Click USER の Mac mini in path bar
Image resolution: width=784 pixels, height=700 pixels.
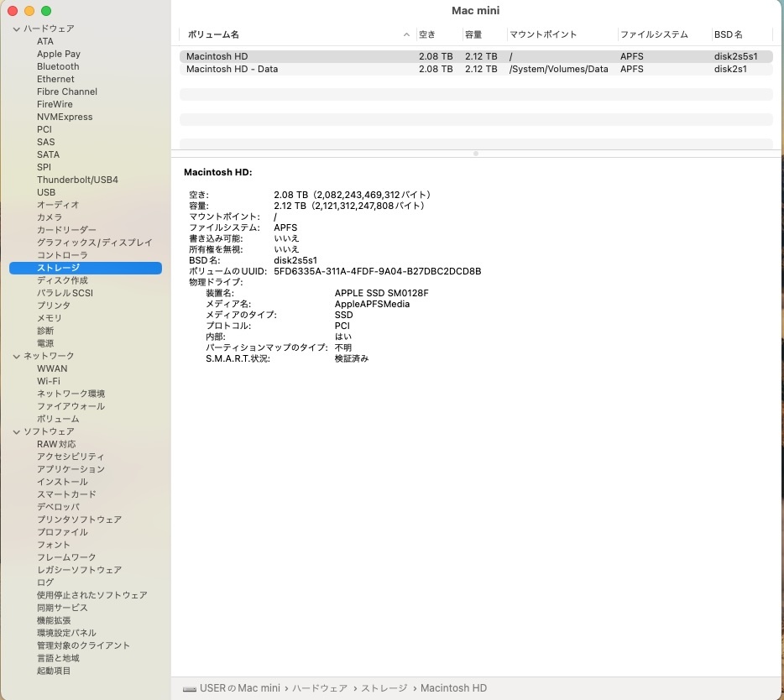(x=240, y=688)
